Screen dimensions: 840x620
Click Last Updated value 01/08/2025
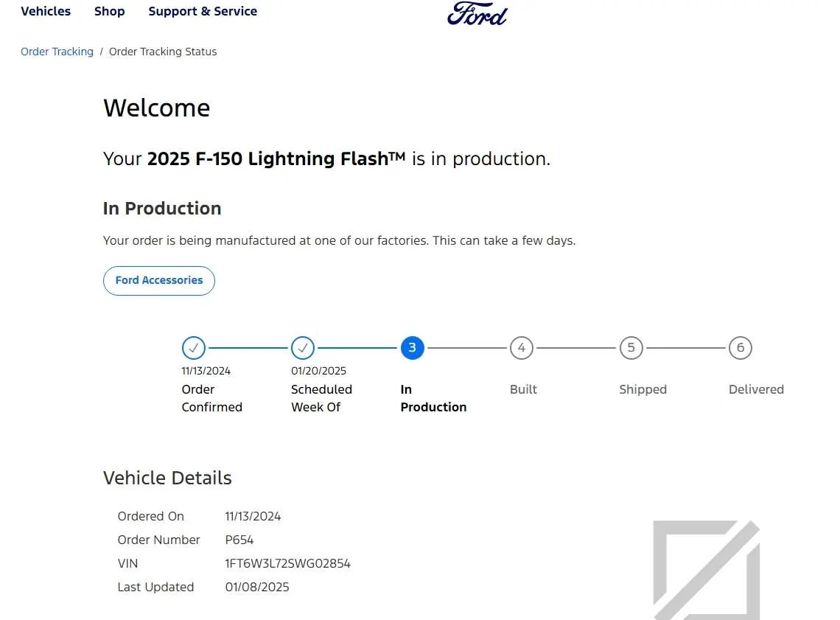[x=257, y=588]
